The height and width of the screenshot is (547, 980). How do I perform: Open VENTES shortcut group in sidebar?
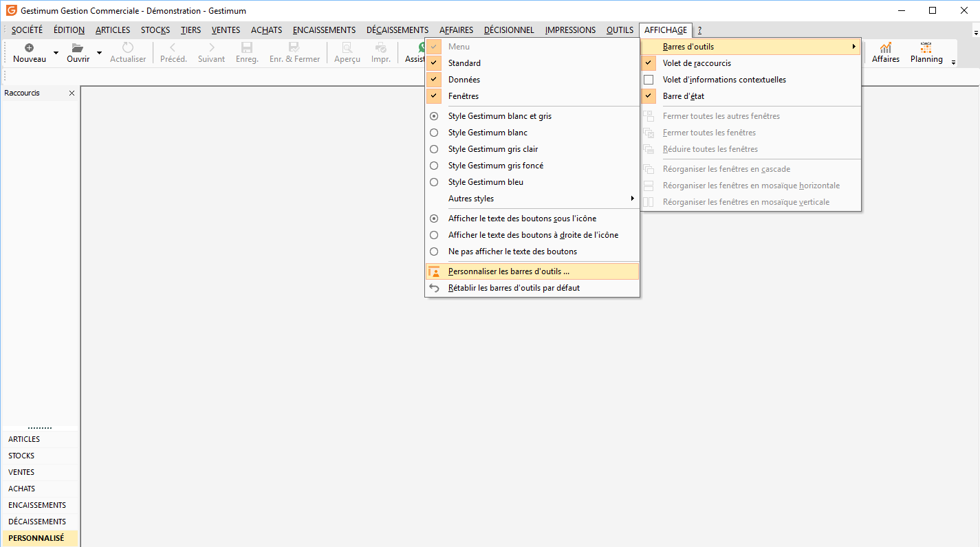tap(40, 472)
